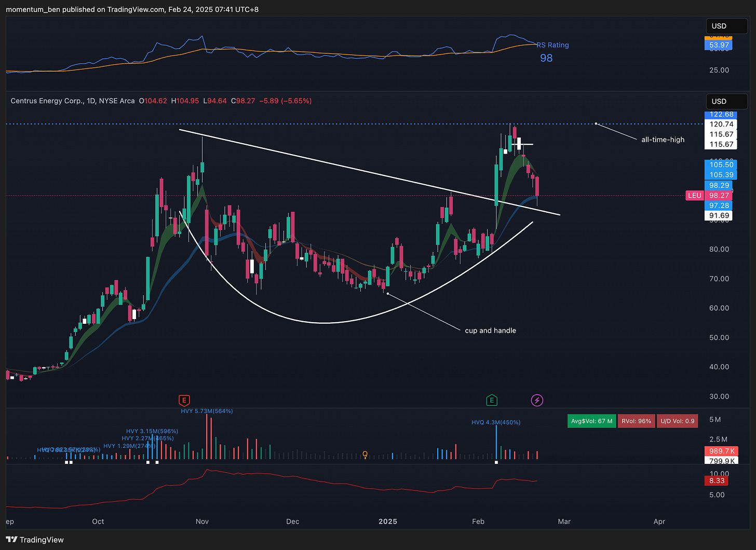Viewport: 756px width, 550px height.
Task: Click the U/D Vol: 0.9 badge
Action: (x=677, y=421)
